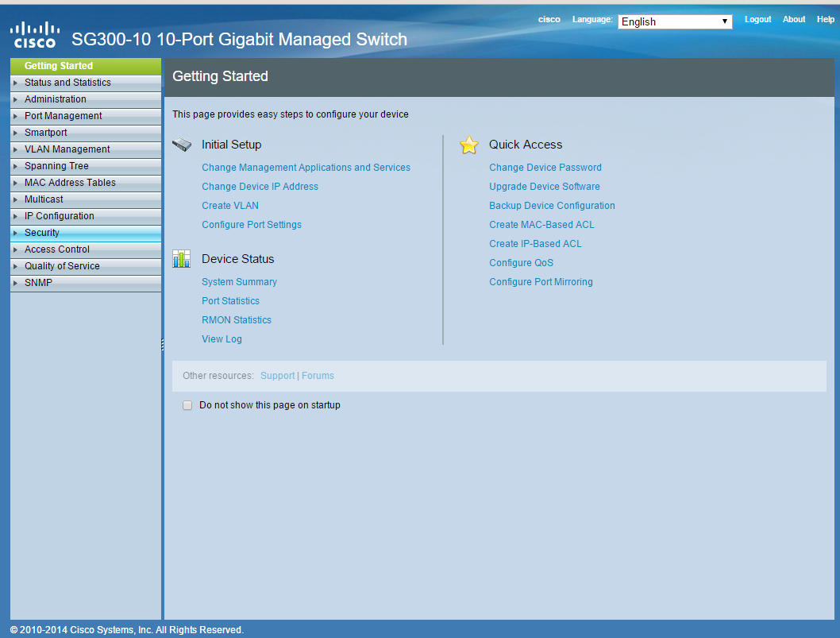
Task: Expand Access Control arrow
Action: pos(16,249)
